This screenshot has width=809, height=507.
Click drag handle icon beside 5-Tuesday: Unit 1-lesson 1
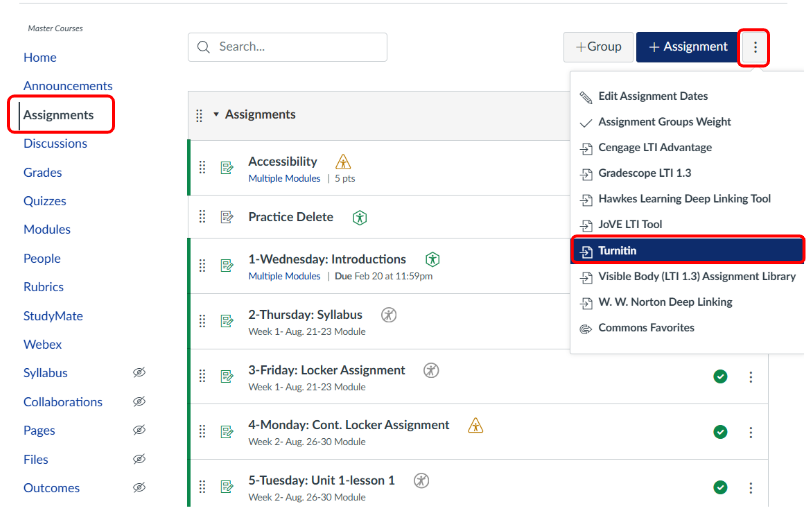tap(202, 487)
